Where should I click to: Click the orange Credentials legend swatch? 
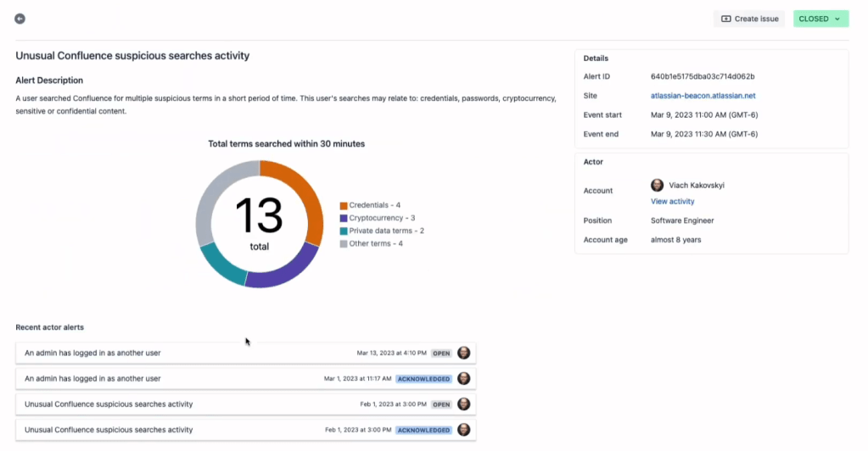(x=344, y=206)
